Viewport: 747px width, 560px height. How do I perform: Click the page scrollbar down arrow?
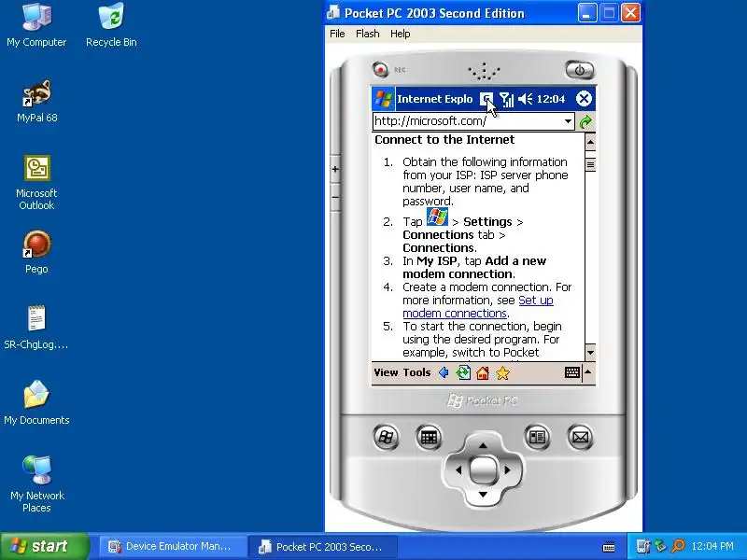[590, 353]
